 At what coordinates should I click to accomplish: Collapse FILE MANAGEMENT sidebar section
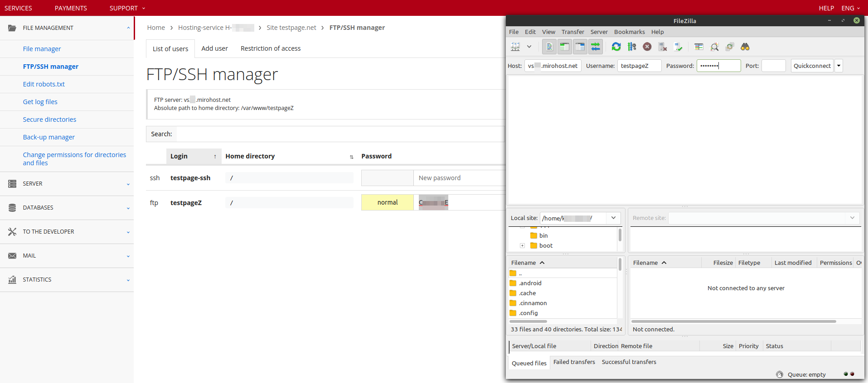pos(67,28)
